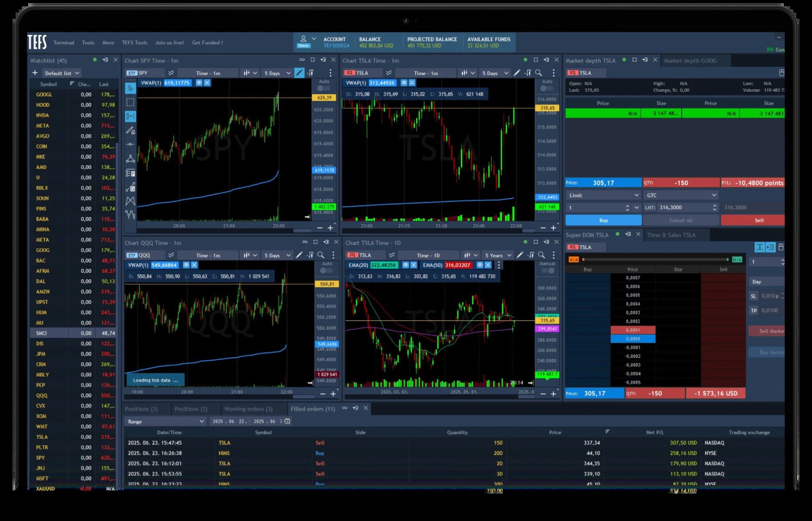Select the pattern tool below Gann in SPY chart
Viewport: 812px width, 521px height.
tap(130, 201)
